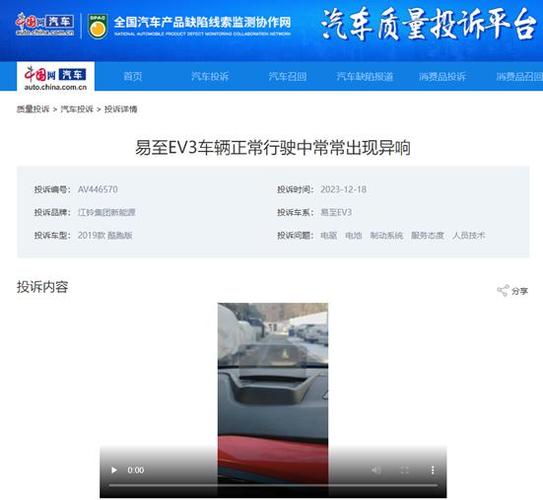Open the 消费品召回 nav tab

[519, 76]
